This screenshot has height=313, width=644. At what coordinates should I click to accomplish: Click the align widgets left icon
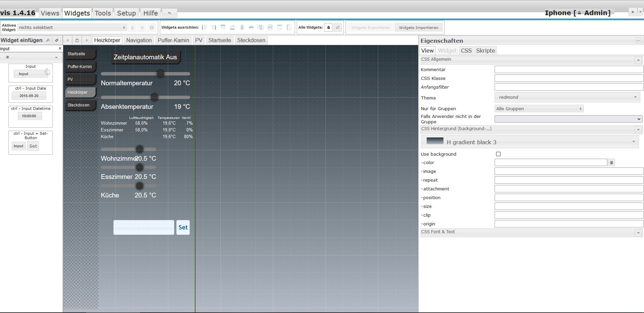[204, 28]
